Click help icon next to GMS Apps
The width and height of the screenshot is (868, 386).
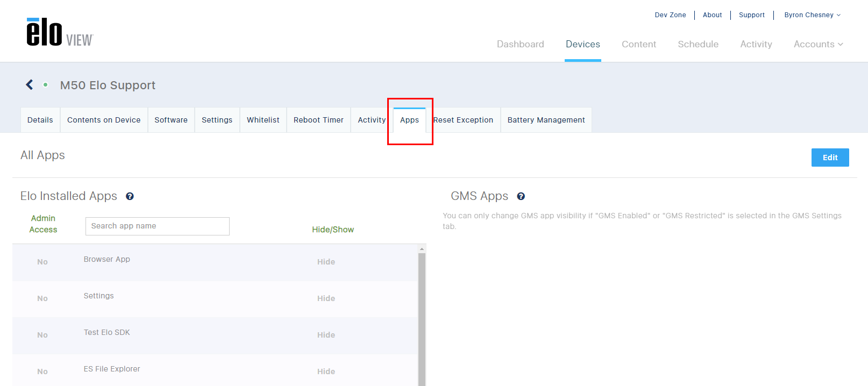coord(521,196)
